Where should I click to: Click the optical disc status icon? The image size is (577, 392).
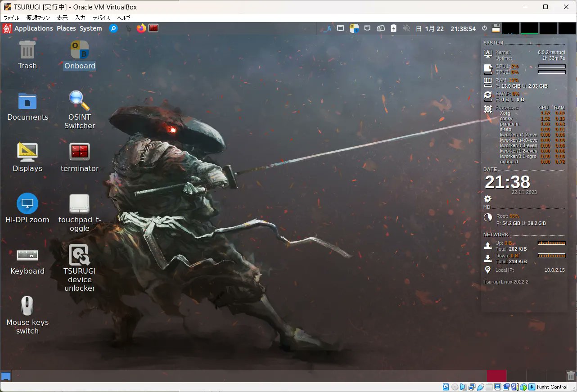tap(455, 387)
